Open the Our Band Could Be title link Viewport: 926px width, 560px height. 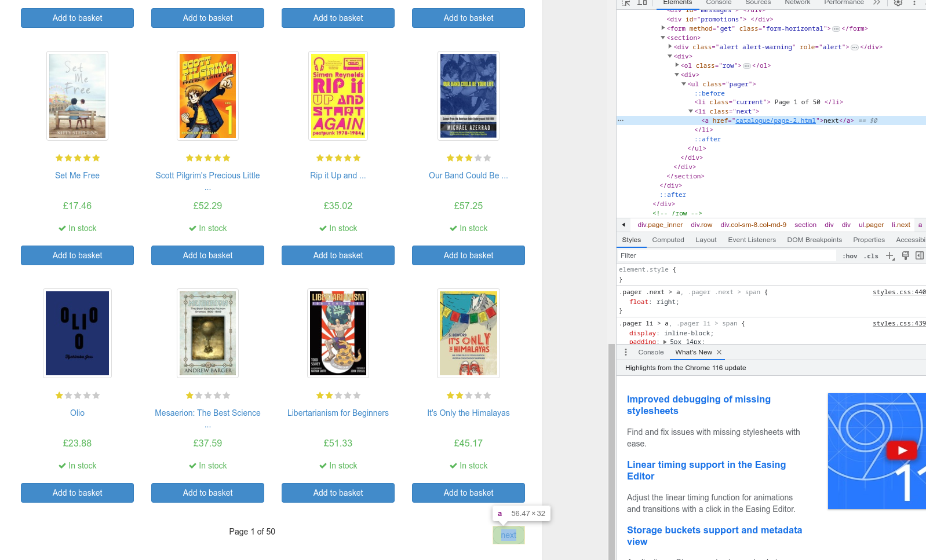468,175
